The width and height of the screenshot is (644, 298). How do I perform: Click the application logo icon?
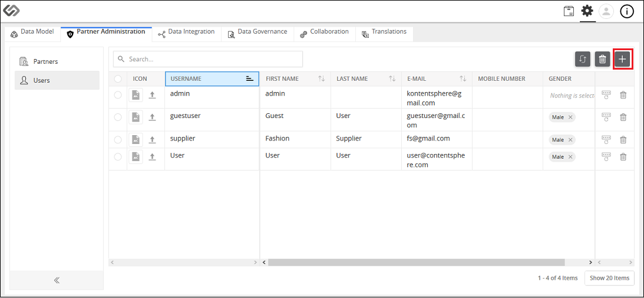click(11, 11)
